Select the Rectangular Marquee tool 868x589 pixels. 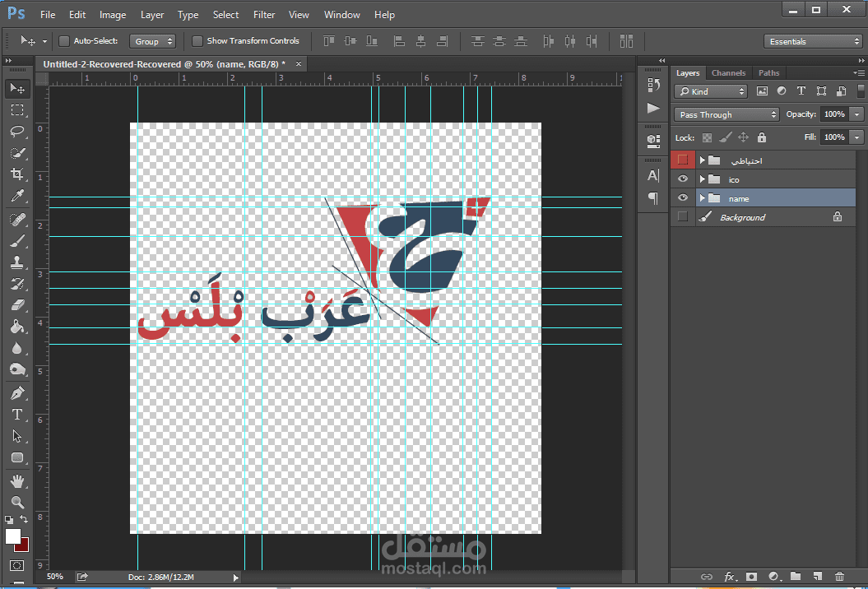17,109
